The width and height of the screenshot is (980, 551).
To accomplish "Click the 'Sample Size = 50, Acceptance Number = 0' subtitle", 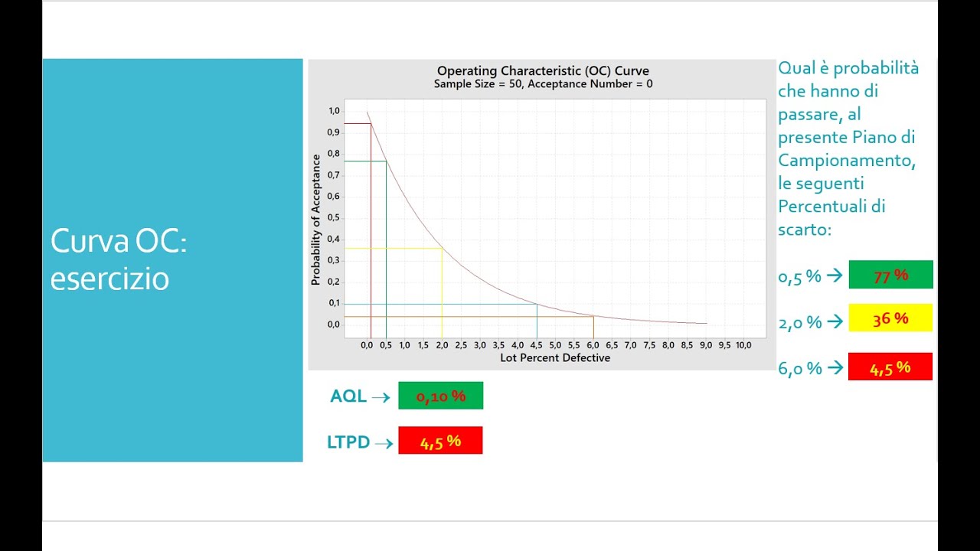I will pos(543,84).
